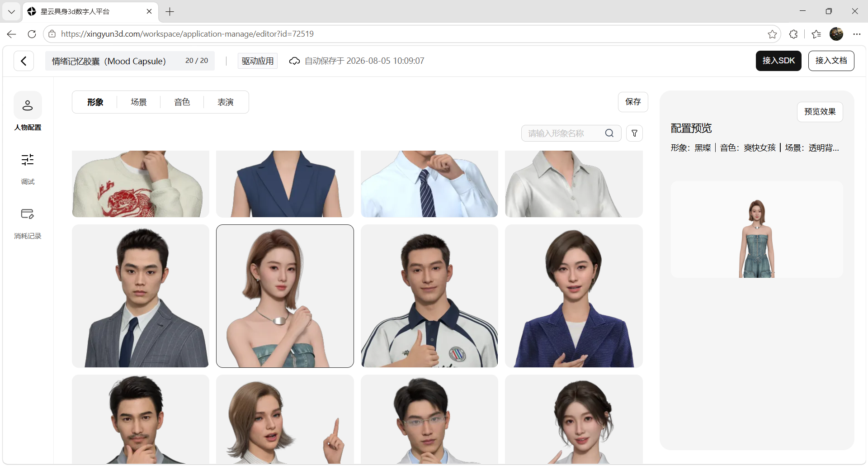Viewport: 868px width, 466px height.
Task: Bookmark this page with the star icon
Action: [772, 34]
